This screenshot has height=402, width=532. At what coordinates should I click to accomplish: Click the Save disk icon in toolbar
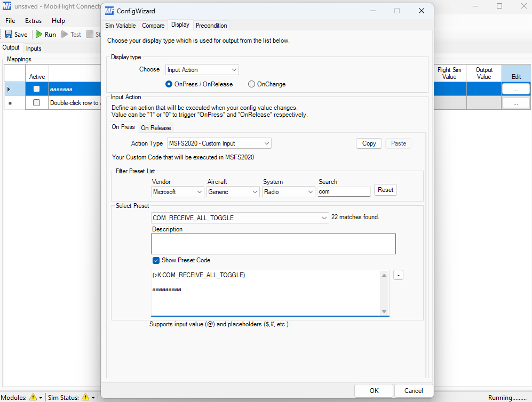click(9, 34)
